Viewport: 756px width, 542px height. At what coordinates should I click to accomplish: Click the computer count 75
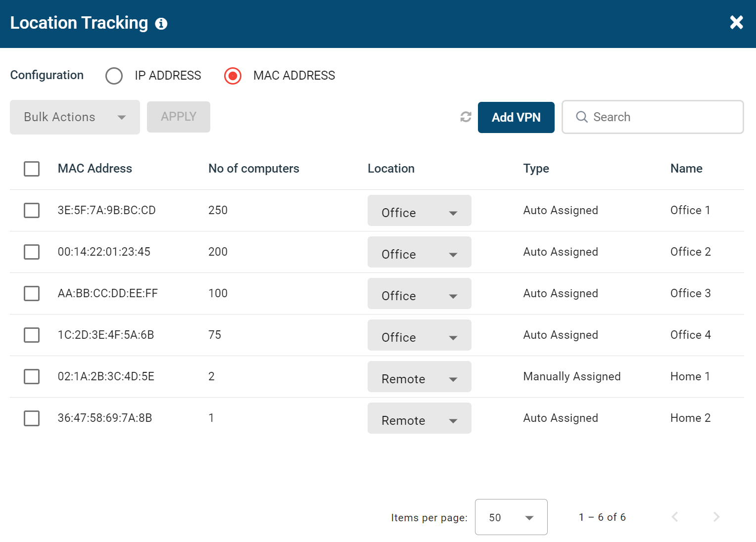[x=215, y=335]
